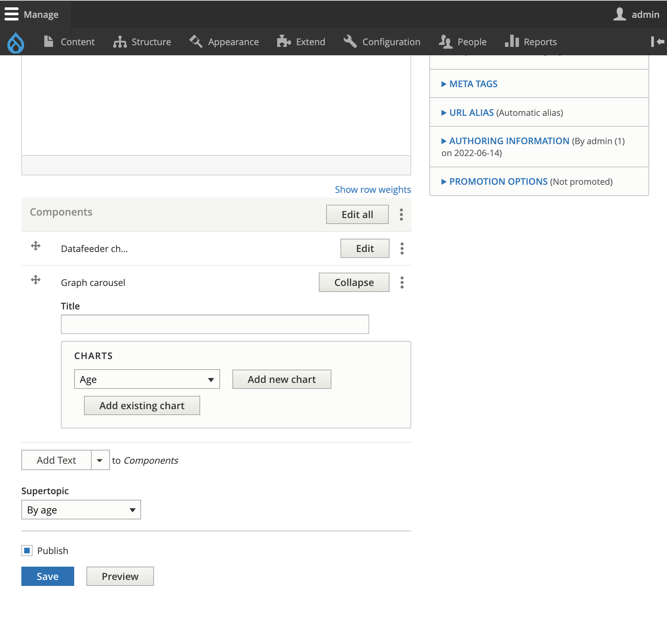Click the Show row weights link
Viewport: 667px width, 644px height.
click(373, 189)
